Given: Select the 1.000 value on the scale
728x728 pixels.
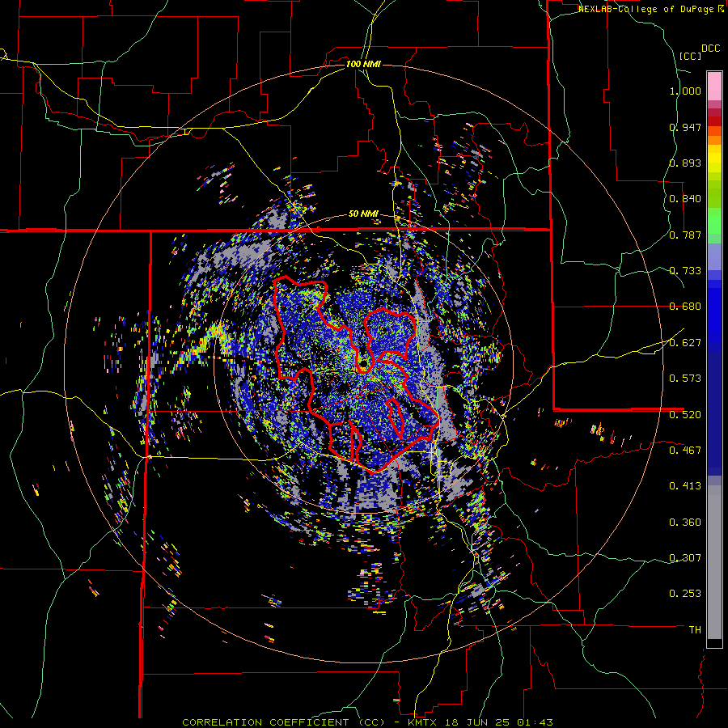Looking at the screenshot, I should coord(685,91).
